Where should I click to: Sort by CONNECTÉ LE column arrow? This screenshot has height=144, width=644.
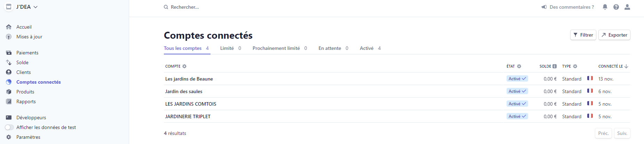click(626, 66)
